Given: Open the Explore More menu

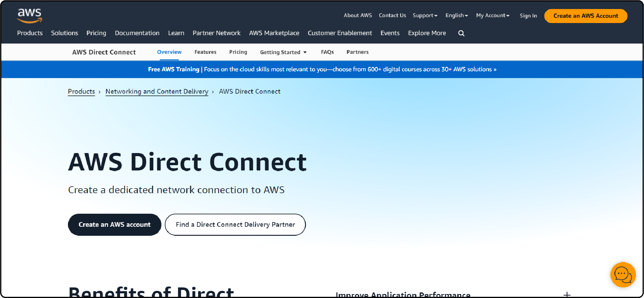Looking at the screenshot, I should [427, 33].
